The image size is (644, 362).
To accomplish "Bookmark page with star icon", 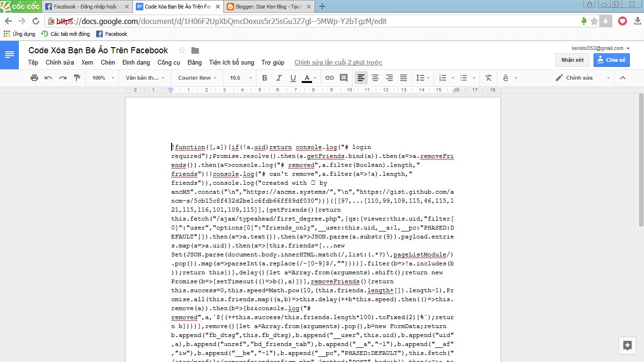I will 594,21.
